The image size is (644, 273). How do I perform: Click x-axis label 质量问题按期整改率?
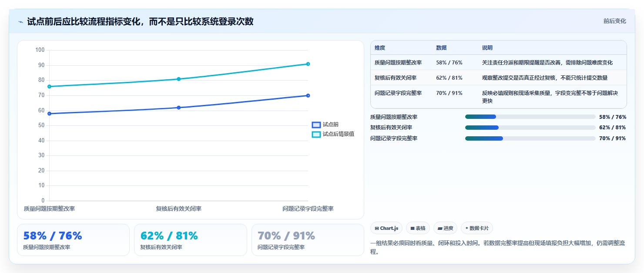49,209
